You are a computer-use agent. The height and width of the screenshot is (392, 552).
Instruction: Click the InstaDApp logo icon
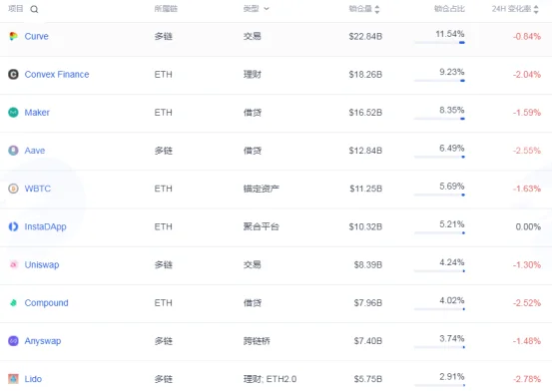(13, 226)
